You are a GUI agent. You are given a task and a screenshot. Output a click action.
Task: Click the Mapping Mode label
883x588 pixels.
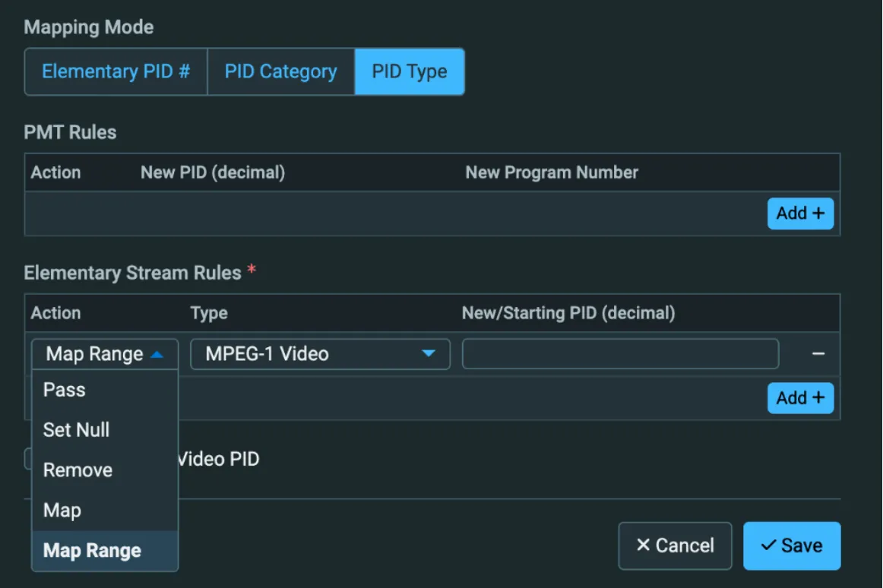click(x=88, y=27)
